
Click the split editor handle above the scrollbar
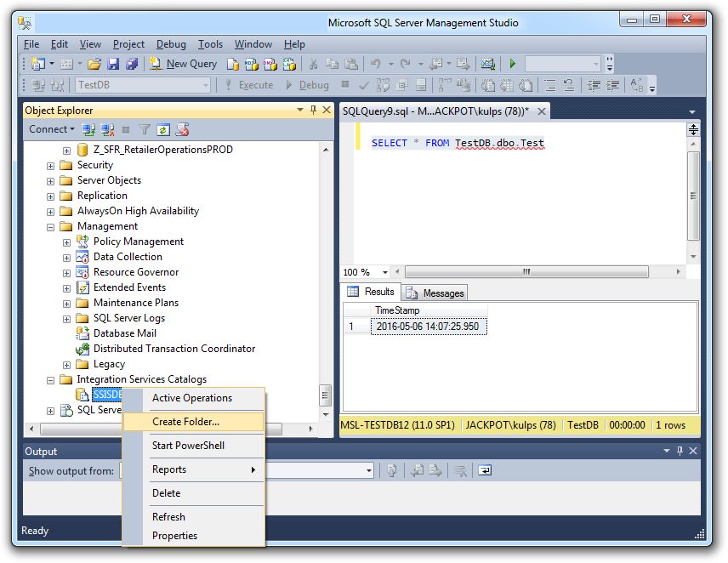(x=693, y=129)
